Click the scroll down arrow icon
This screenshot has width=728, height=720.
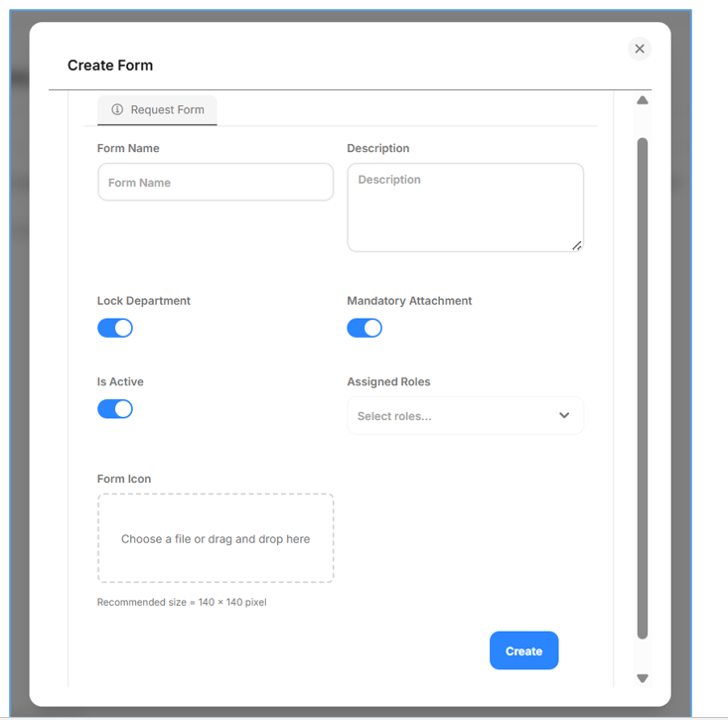643,678
